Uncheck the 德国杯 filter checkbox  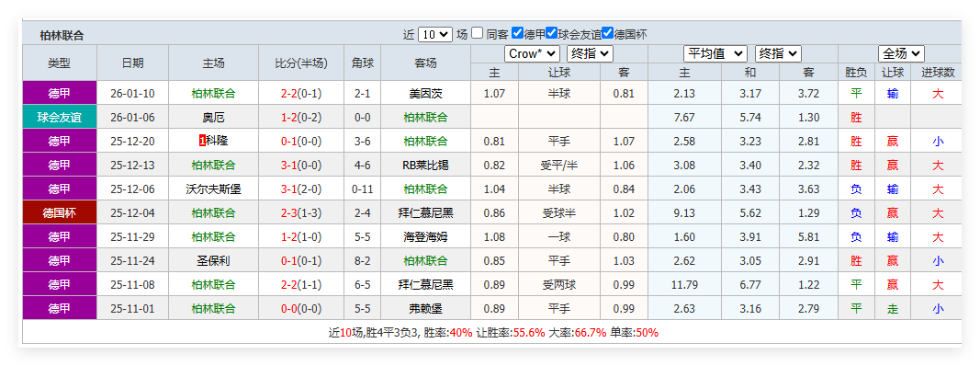pos(607,33)
